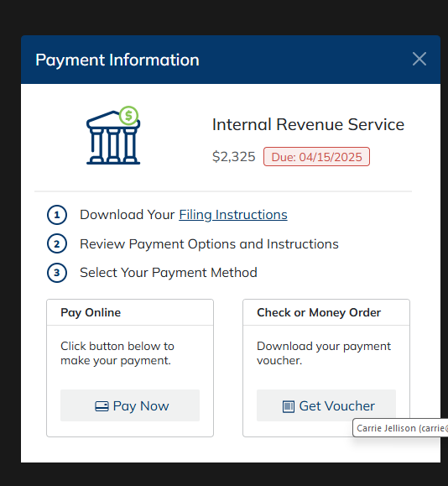
Task: Click the Payment Information title
Action: coord(117,60)
